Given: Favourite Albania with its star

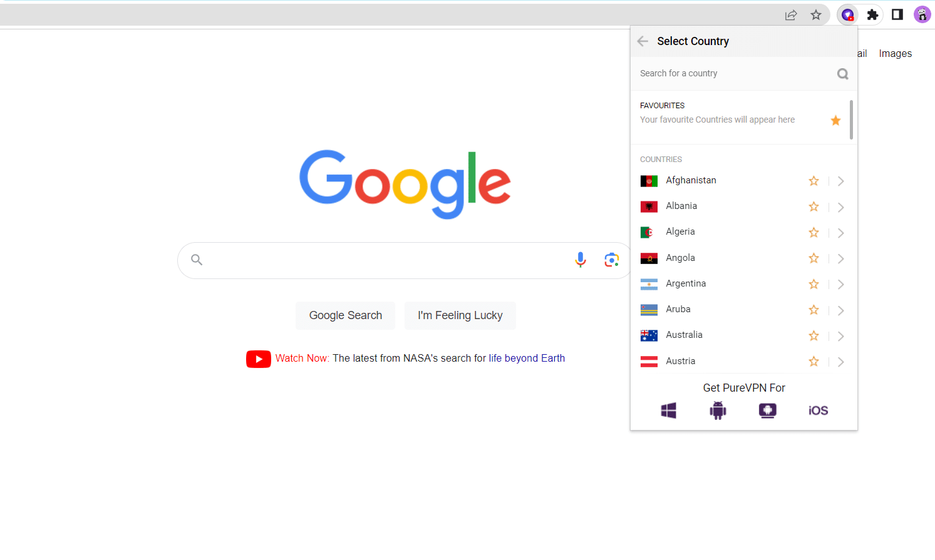Looking at the screenshot, I should click(x=814, y=206).
